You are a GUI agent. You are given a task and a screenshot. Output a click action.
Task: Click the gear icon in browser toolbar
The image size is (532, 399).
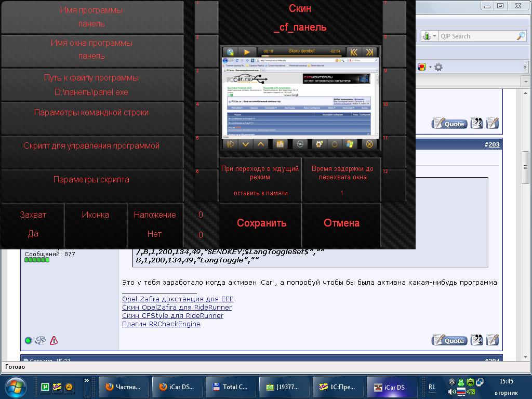(438, 67)
